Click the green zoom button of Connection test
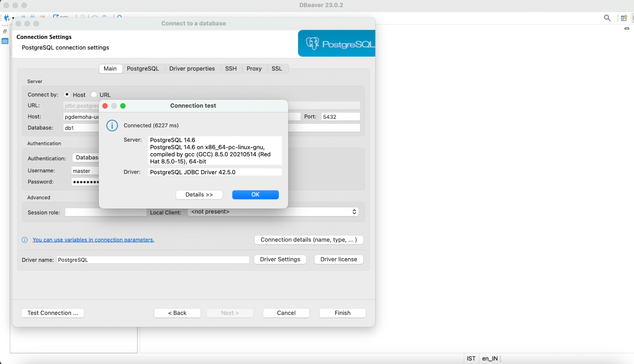Viewport: 634px width, 364px height. 123,106
